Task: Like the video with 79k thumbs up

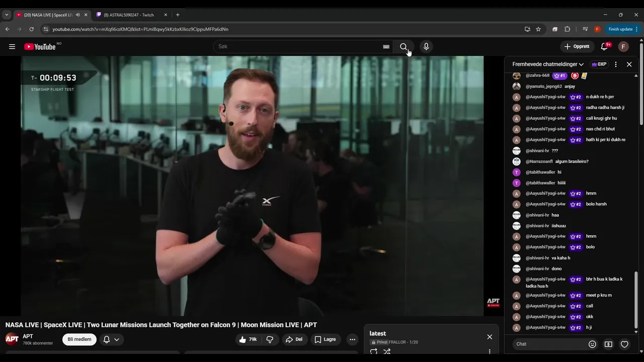Action: coord(248,339)
